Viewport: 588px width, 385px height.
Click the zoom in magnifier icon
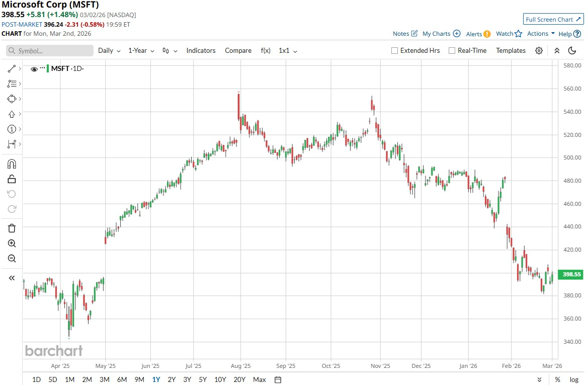(x=12, y=243)
